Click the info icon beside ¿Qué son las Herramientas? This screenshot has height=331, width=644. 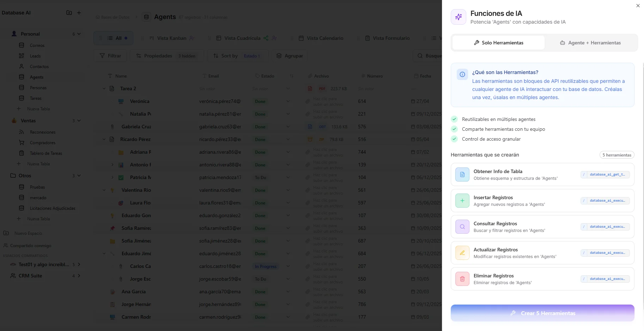click(462, 74)
